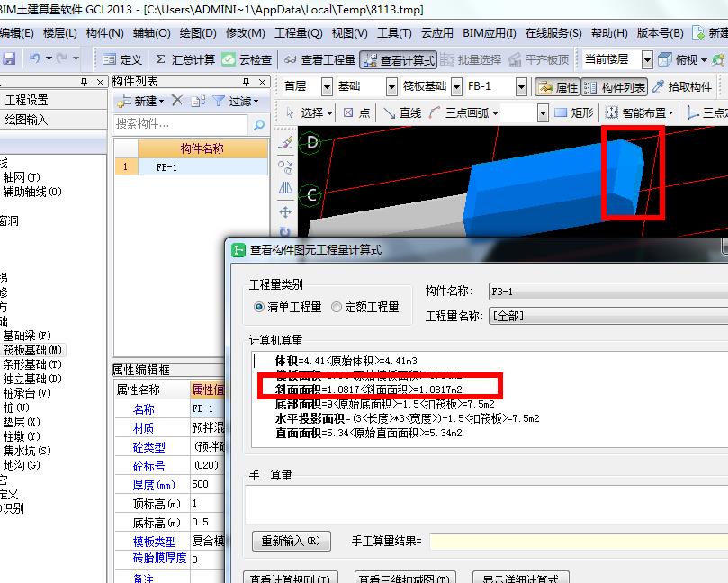Click the copy component icon
The image size is (728, 583).
[x=198, y=101]
